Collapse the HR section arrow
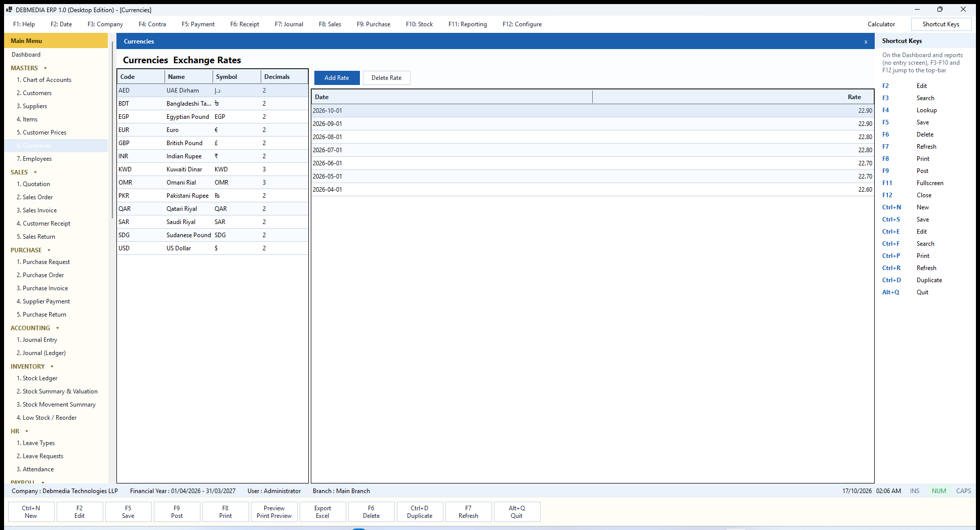The image size is (980, 530). point(27,431)
